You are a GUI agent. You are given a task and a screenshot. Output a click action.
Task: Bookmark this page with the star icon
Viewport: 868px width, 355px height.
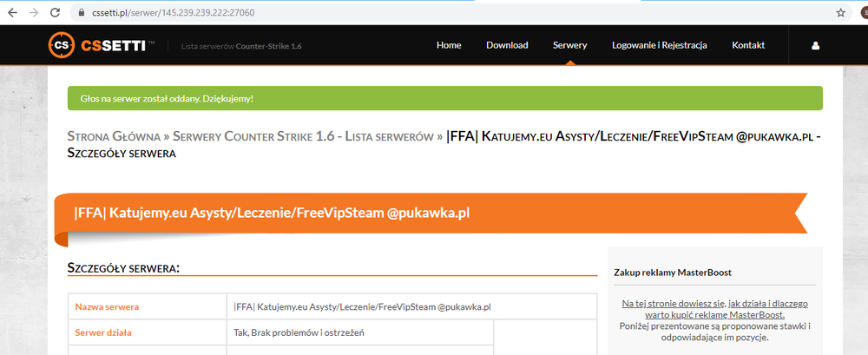point(840,12)
